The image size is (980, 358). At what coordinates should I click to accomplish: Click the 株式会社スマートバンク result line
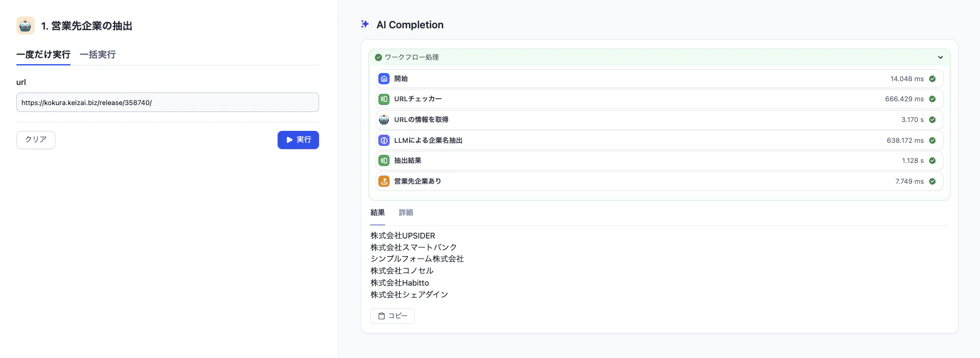pyautogui.click(x=414, y=247)
